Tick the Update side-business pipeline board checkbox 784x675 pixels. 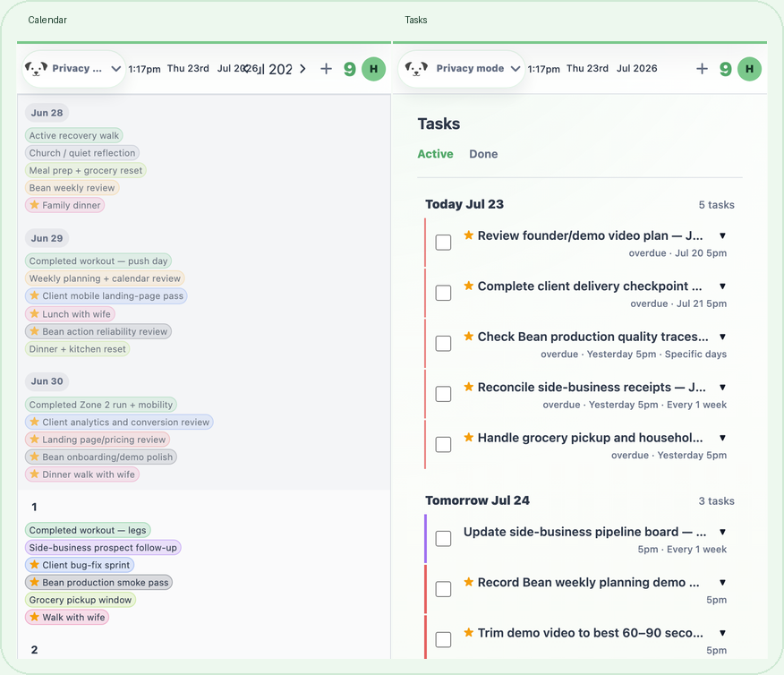coord(444,539)
